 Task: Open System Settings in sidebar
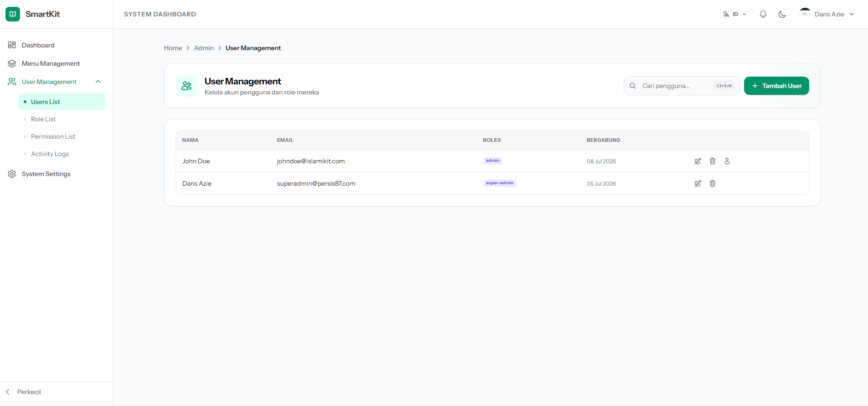57,174
